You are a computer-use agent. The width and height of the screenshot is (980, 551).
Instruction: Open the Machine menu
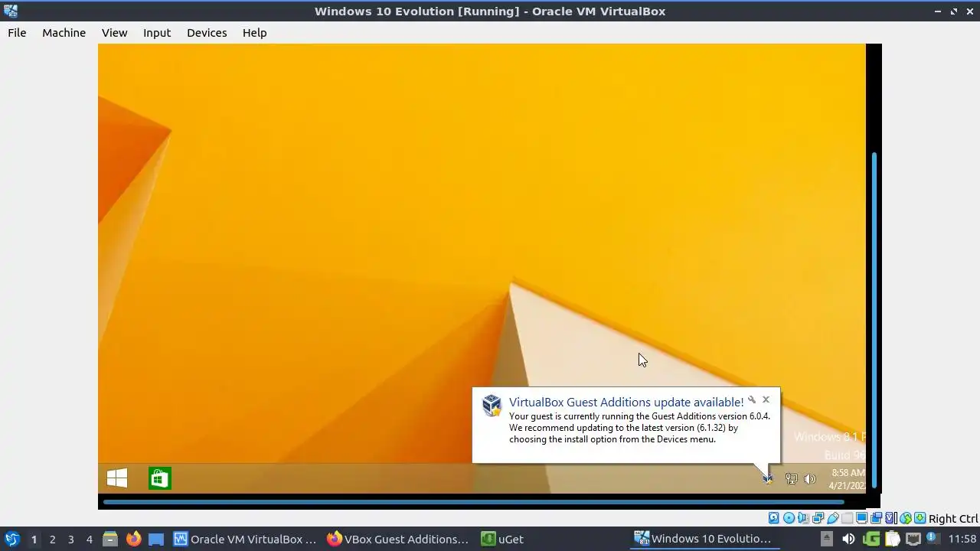(x=64, y=33)
